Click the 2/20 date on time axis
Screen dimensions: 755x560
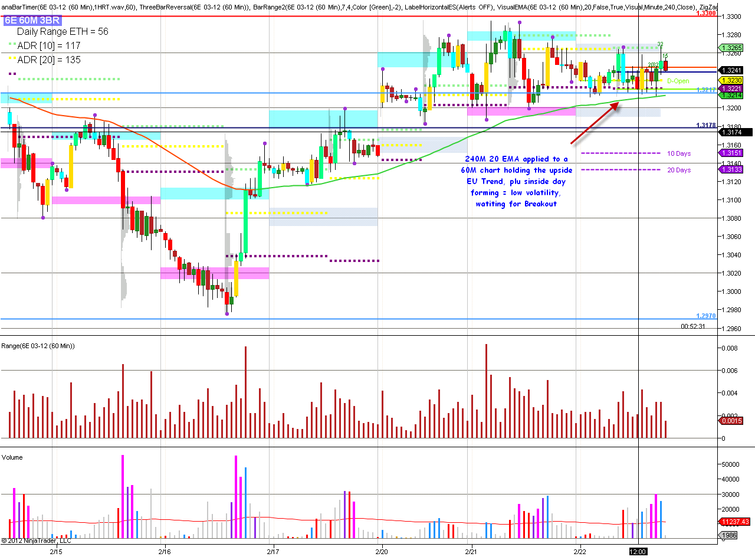coord(381,552)
